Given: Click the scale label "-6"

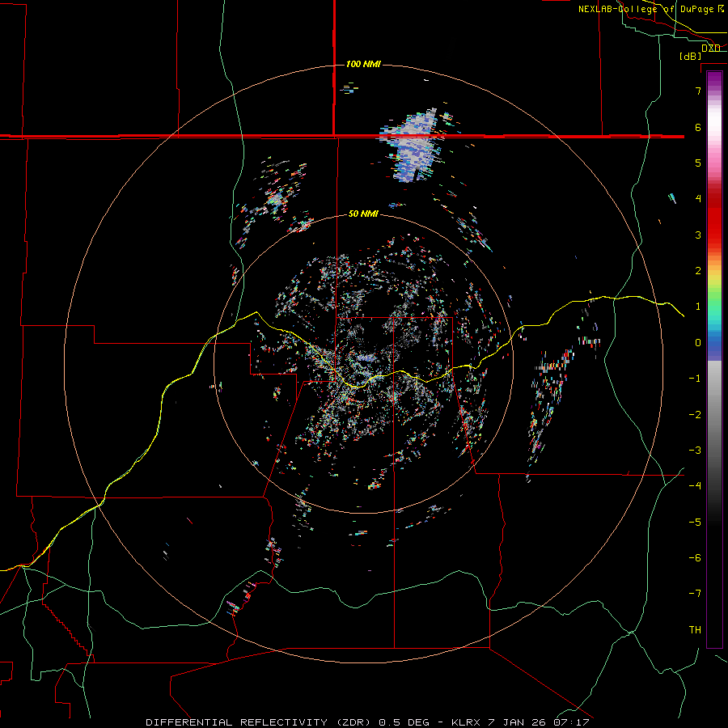Looking at the screenshot, I should [695, 558].
